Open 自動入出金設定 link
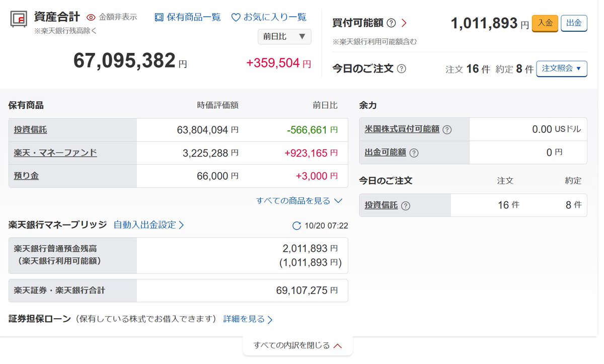 coord(149,225)
